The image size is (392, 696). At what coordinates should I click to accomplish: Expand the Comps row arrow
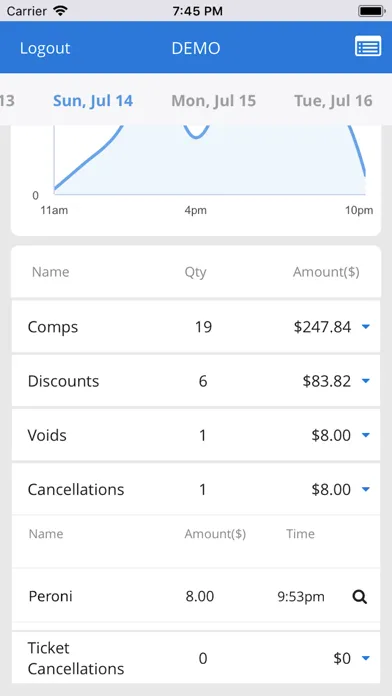point(366,327)
